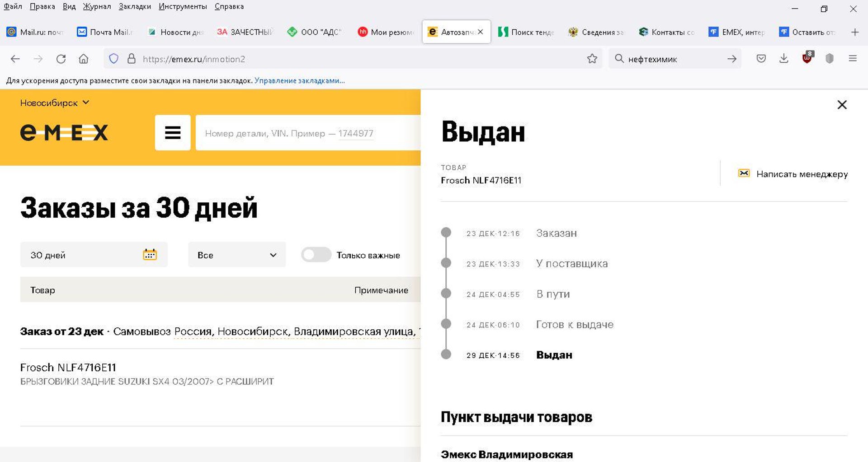Open the Закладки menu
This screenshot has width=868, height=462.
135,6
